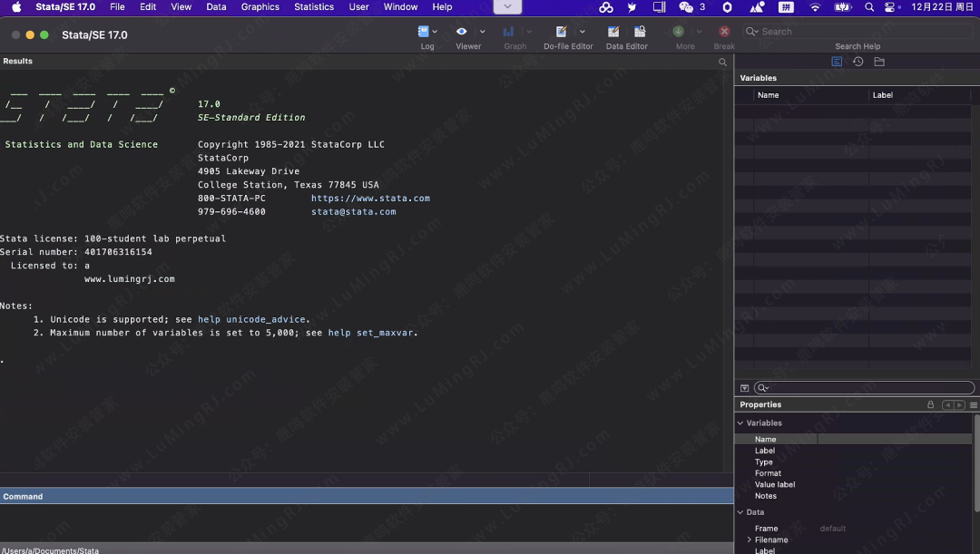Open the Log dropdown arrow
Screen dimensions: 980x554
tap(436, 32)
